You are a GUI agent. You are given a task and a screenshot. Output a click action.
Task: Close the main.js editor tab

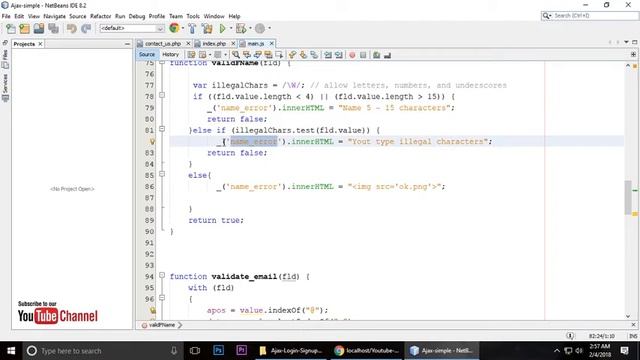[x=271, y=43]
